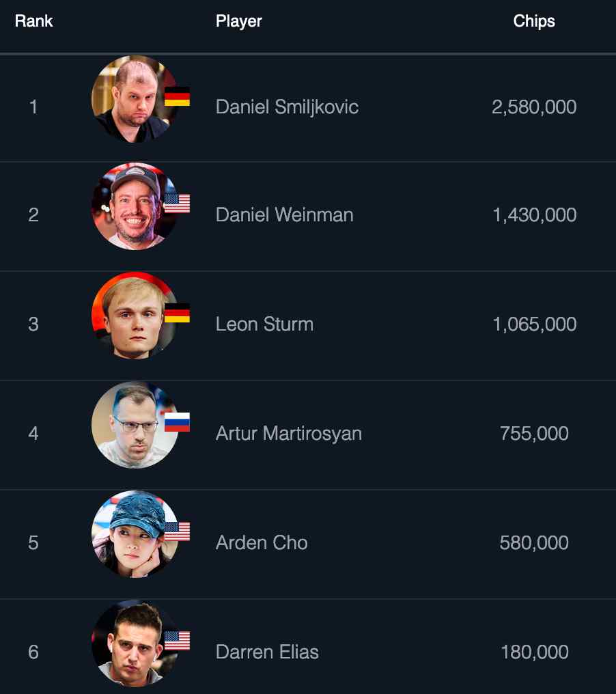The height and width of the screenshot is (694, 616).
Task: Click the Player column header
Action: coord(238,21)
